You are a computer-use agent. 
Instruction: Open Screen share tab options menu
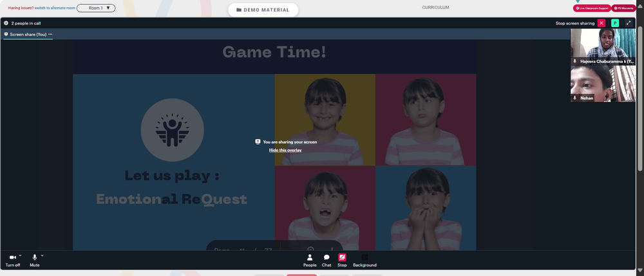pyautogui.click(x=50, y=35)
